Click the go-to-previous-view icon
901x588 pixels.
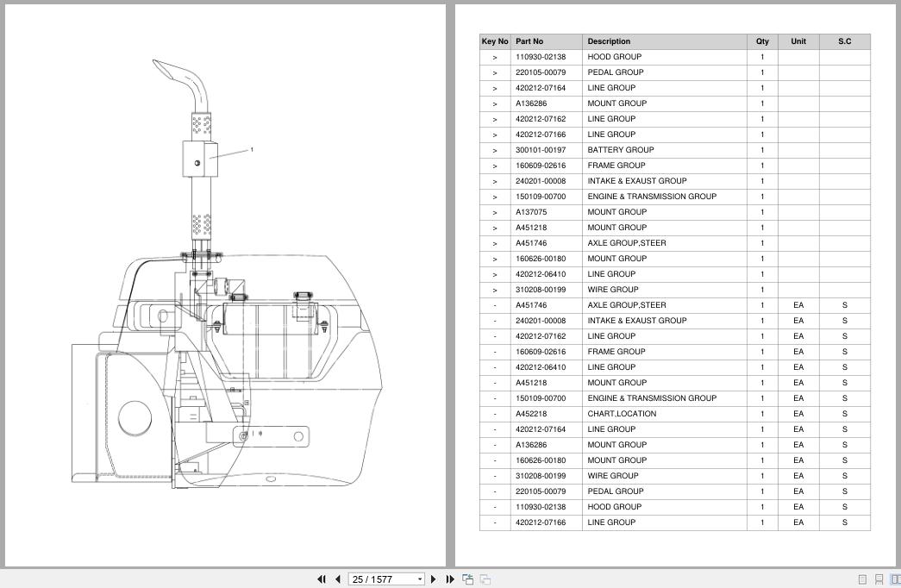coord(467,579)
